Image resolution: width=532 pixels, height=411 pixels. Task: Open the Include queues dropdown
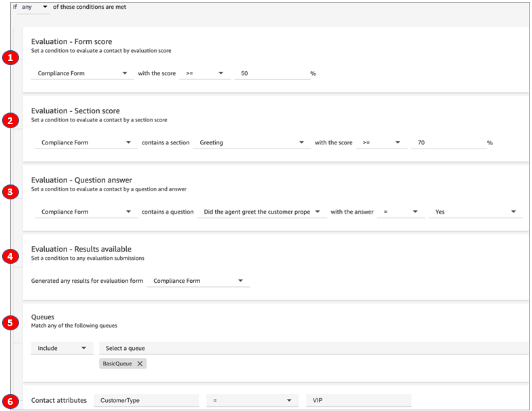point(62,348)
